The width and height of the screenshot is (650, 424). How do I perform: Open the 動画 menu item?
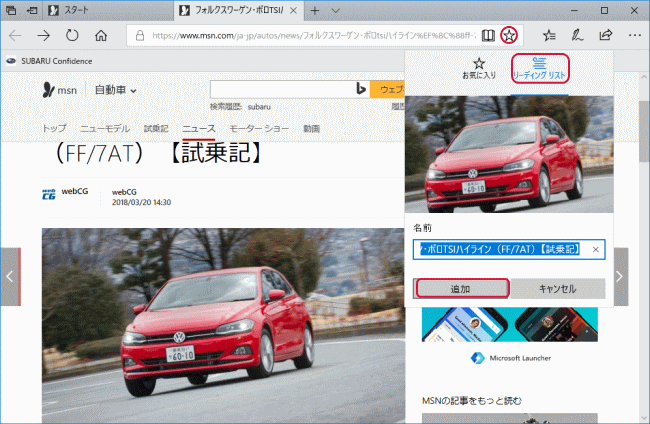(x=311, y=129)
